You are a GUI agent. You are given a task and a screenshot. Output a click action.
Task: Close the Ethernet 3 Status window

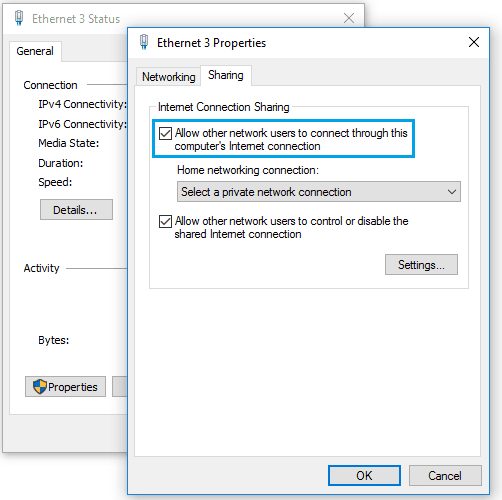tap(349, 18)
